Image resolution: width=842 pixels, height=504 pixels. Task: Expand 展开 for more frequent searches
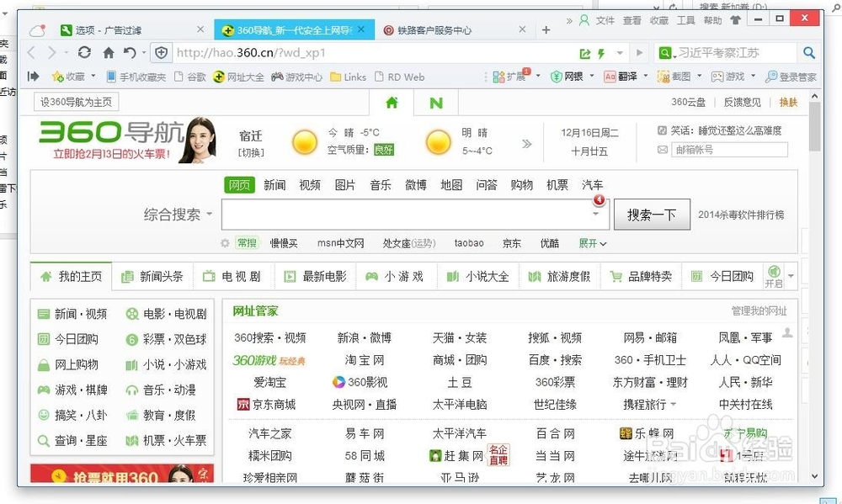point(592,243)
